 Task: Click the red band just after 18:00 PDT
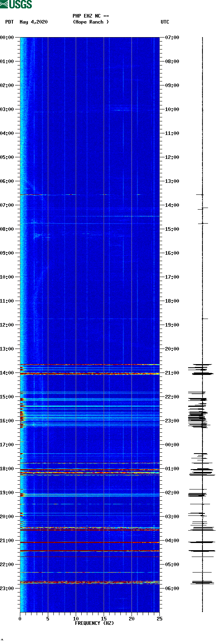click(90, 473)
